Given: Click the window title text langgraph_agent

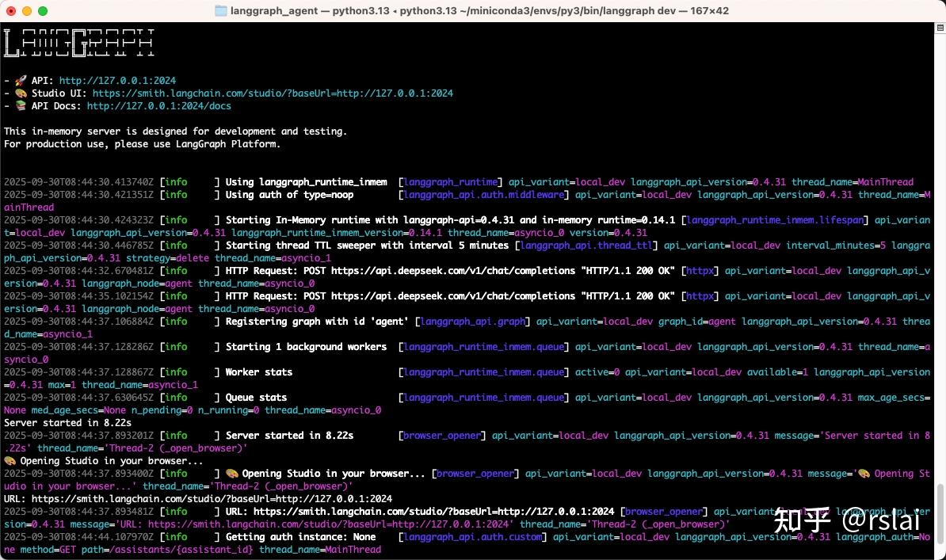Looking at the screenshot, I should tap(273, 11).
